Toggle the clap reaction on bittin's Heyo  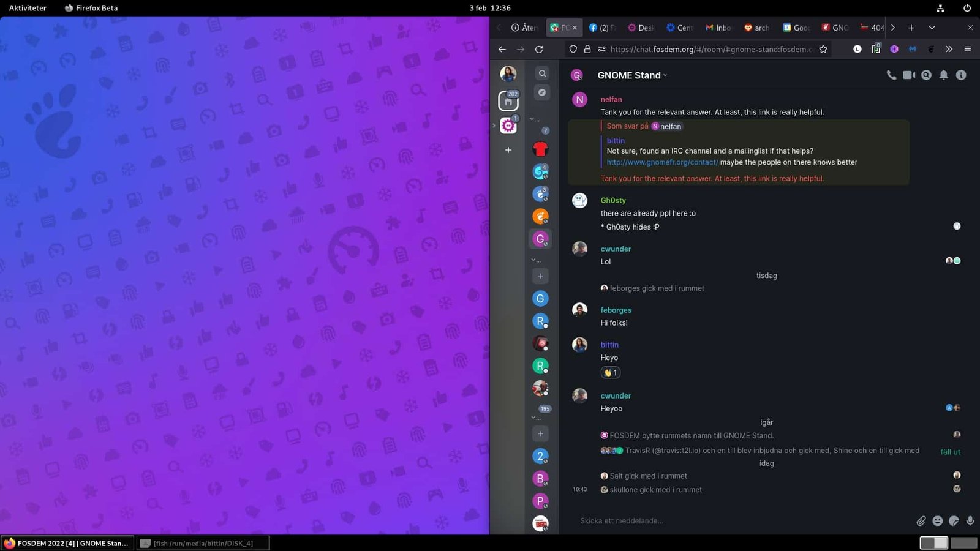pos(611,372)
